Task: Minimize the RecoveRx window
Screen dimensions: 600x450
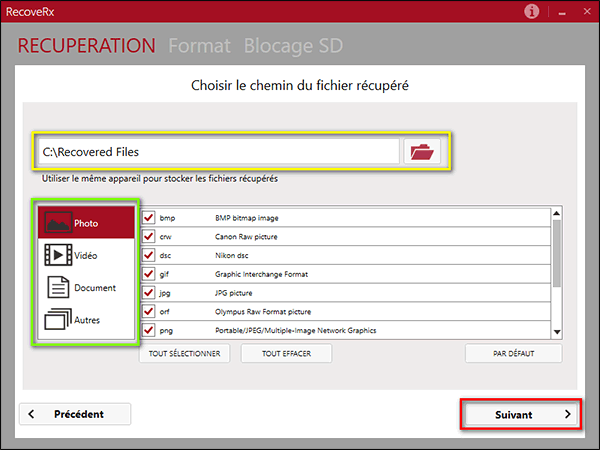Action: tap(562, 12)
